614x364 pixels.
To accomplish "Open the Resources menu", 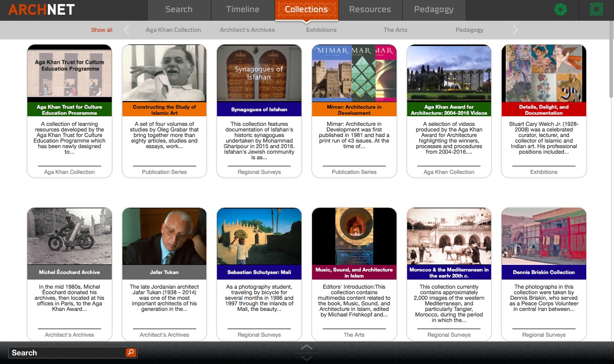I will click(370, 9).
